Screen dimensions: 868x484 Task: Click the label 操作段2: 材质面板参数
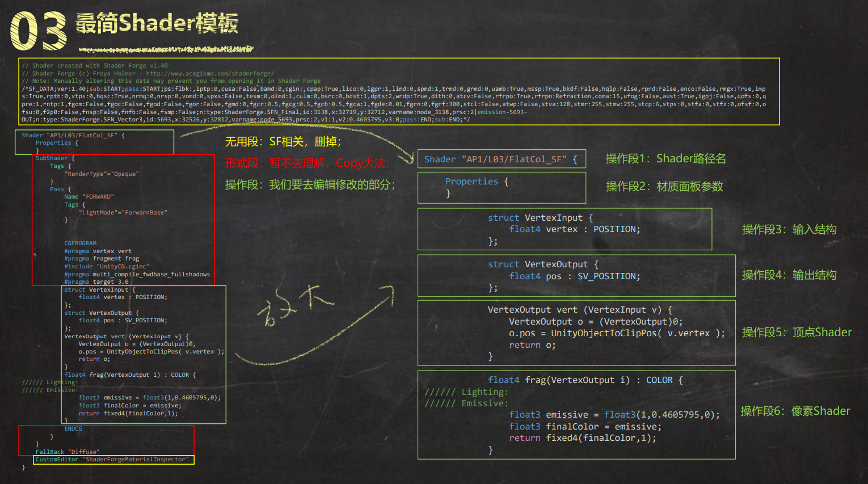click(x=664, y=187)
